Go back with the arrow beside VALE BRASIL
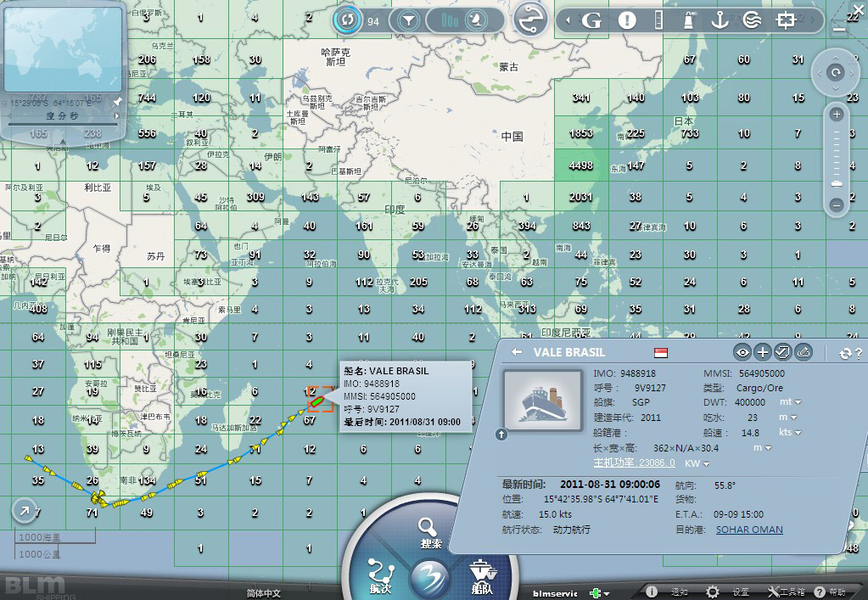The width and height of the screenshot is (868, 600). (517, 352)
